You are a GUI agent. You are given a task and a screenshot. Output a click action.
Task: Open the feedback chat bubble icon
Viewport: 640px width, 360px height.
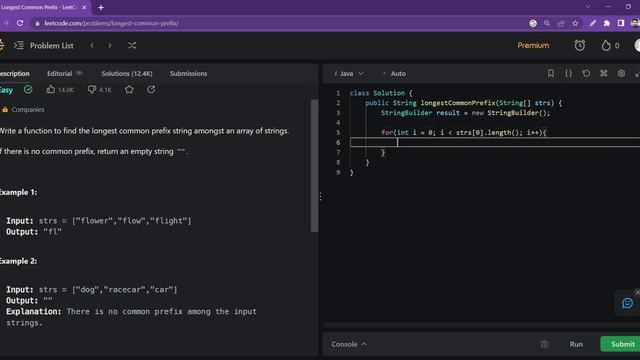pyautogui.click(x=627, y=303)
